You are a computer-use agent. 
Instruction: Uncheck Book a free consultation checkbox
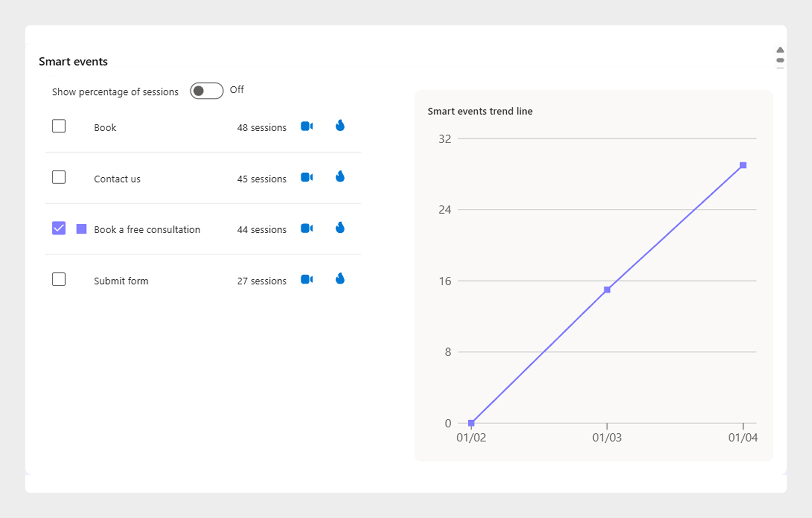[x=59, y=229]
